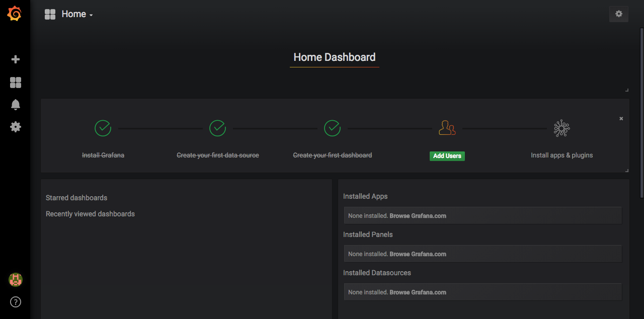Image resolution: width=644 pixels, height=319 pixels.
Task: Click the Grafana logo in the sidebar
Action: pyautogui.click(x=15, y=14)
